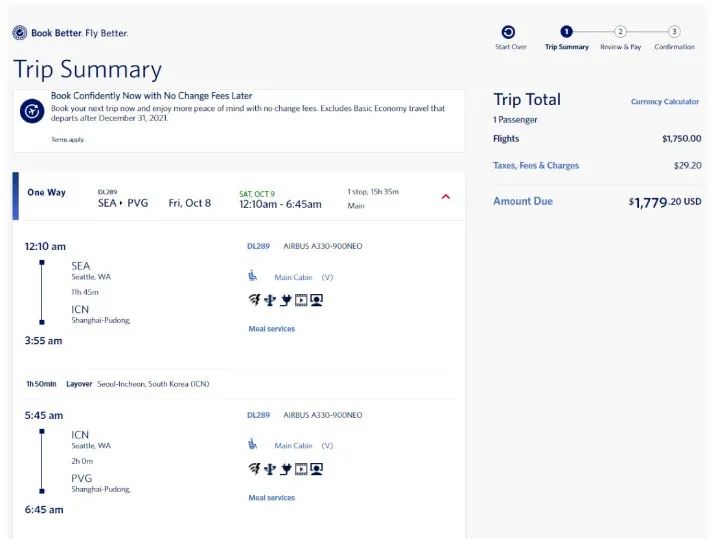This screenshot has height=539, width=711.
Task: Click Terms apply under the banner
Action: click(x=68, y=140)
